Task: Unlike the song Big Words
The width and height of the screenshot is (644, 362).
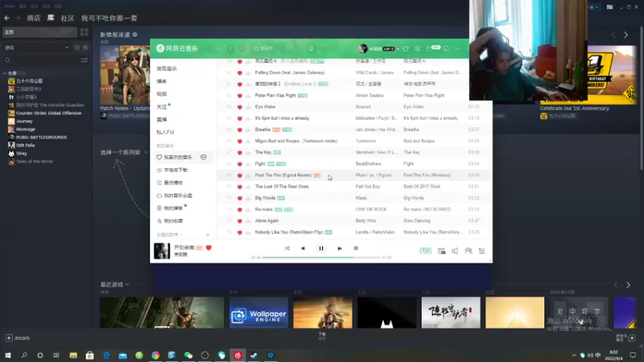Action: pos(239,198)
